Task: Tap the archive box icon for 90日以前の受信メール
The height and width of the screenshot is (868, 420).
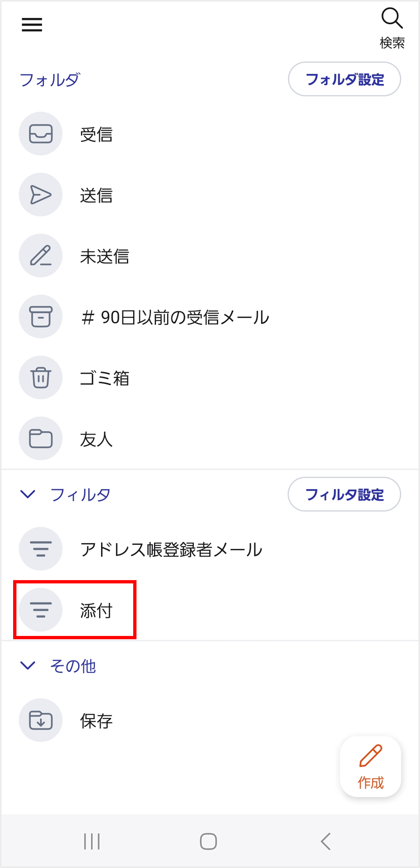Action: [41, 316]
